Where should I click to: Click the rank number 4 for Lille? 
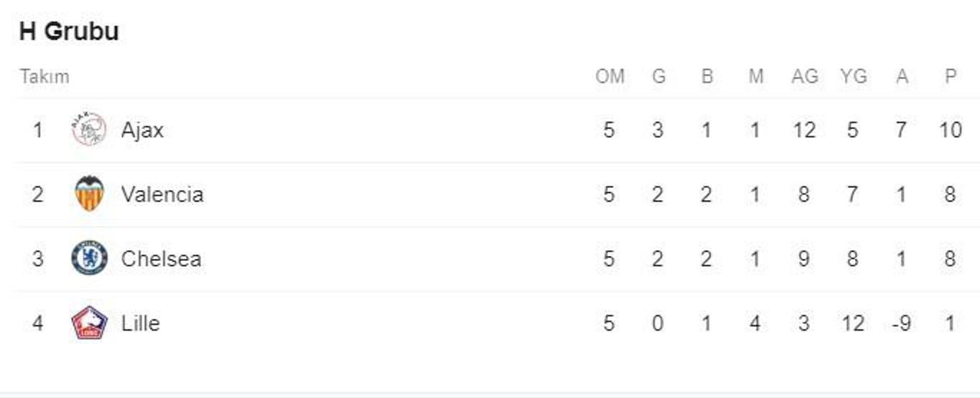click(37, 323)
